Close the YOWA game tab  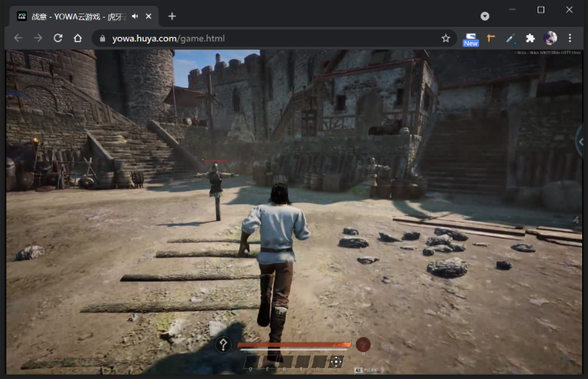point(149,16)
